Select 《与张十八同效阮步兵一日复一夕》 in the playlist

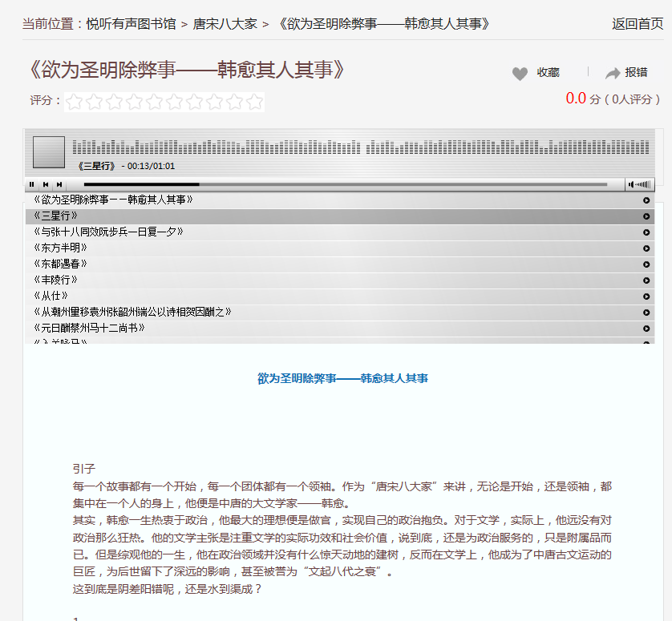pyautogui.click(x=109, y=232)
